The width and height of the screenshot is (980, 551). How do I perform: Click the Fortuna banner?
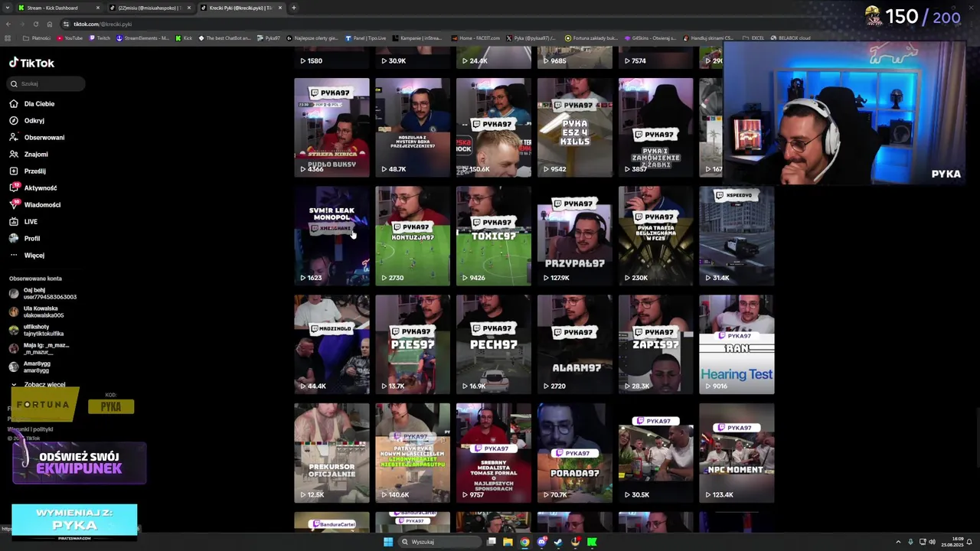click(44, 405)
